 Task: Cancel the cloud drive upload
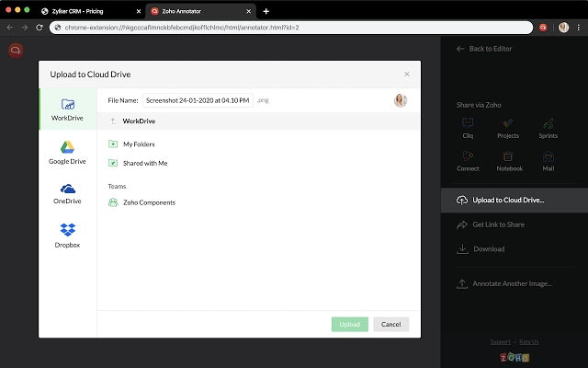[390, 324]
